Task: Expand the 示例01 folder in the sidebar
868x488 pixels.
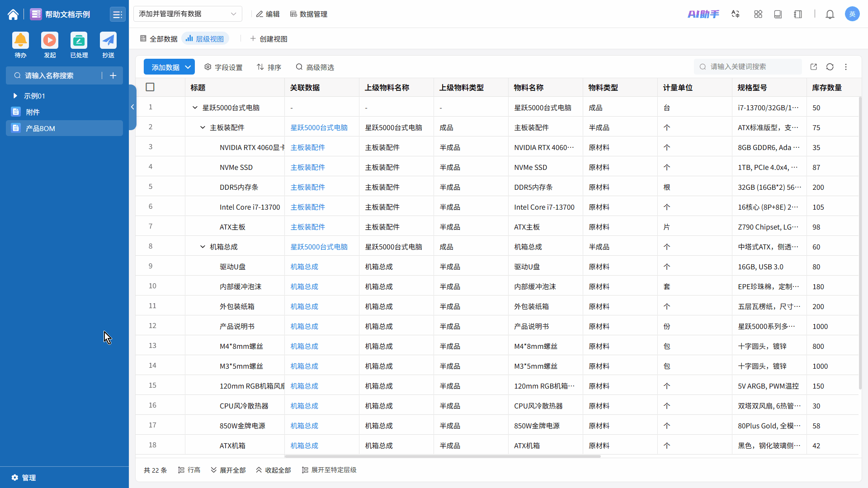Action: coord(15,96)
